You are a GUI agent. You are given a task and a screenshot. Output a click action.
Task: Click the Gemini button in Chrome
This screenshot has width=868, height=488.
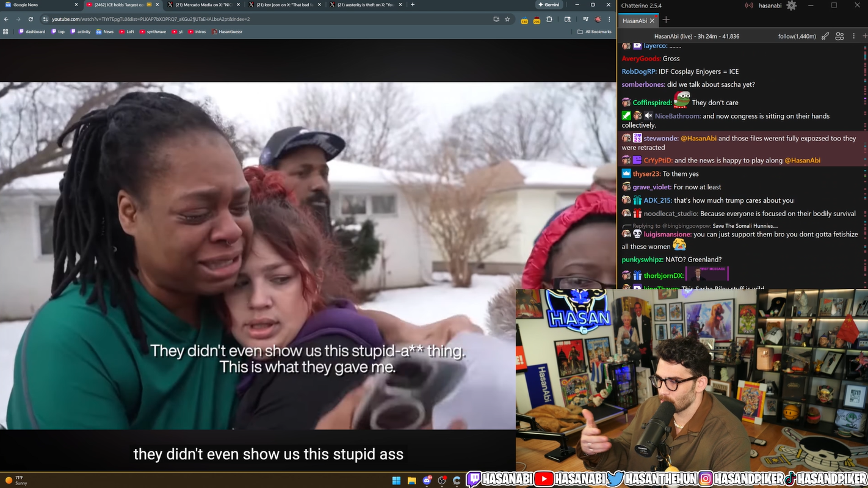coord(548,5)
